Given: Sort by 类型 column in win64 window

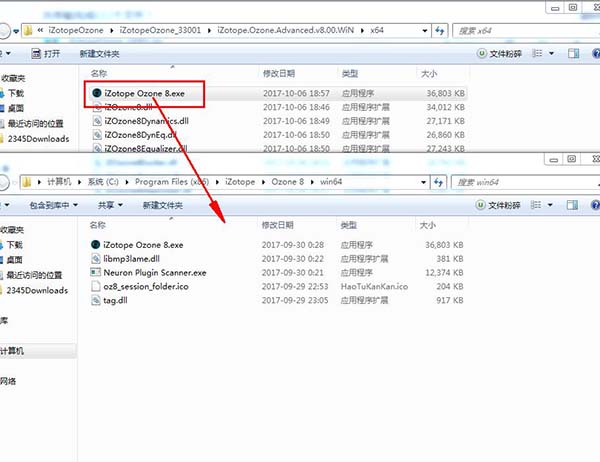Looking at the screenshot, I should [349, 225].
